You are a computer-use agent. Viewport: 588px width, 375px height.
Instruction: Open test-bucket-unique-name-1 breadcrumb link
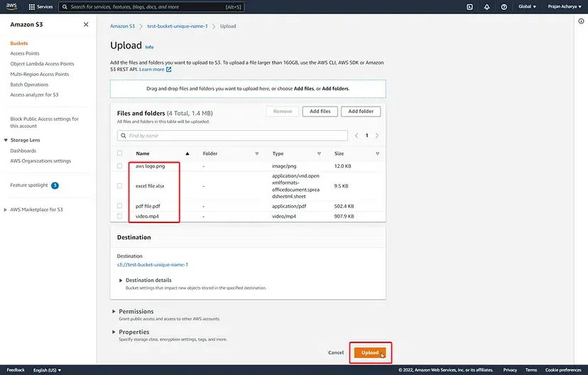coord(178,26)
